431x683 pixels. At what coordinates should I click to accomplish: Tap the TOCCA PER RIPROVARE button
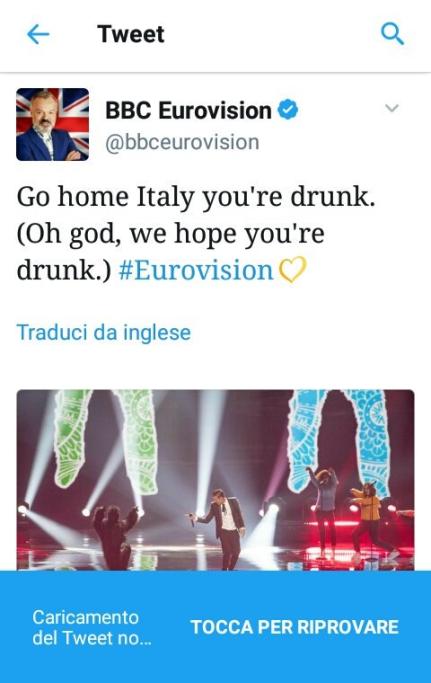click(x=295, y=627)
